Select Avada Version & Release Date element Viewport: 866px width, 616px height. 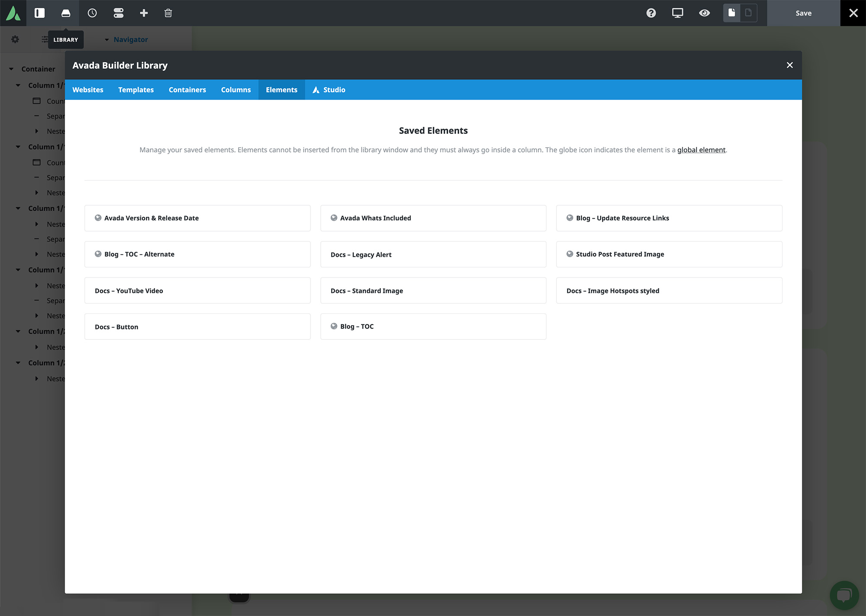click(197, 218)
